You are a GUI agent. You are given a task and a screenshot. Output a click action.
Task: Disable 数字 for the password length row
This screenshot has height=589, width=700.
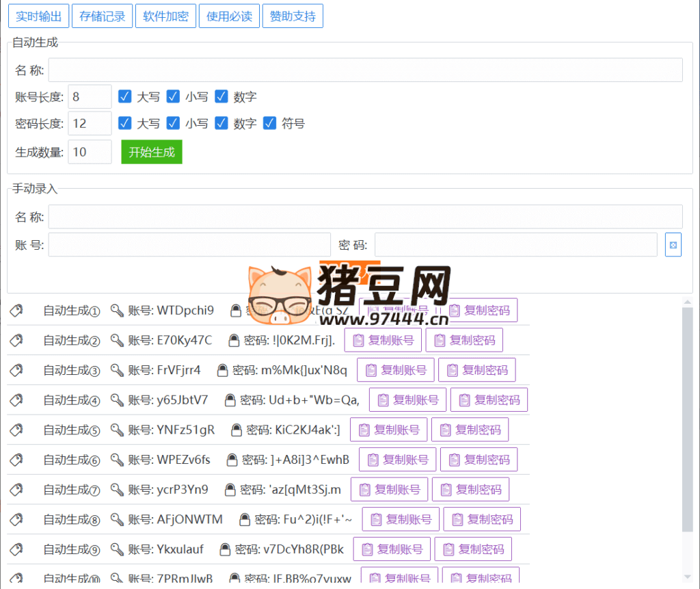pyautogui.click(x=221, y=123)
